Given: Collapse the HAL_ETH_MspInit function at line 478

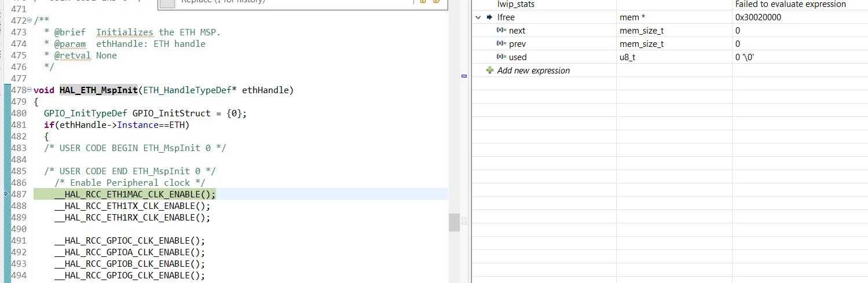Looking at the screenshot, I should click(x=29, y=90).
